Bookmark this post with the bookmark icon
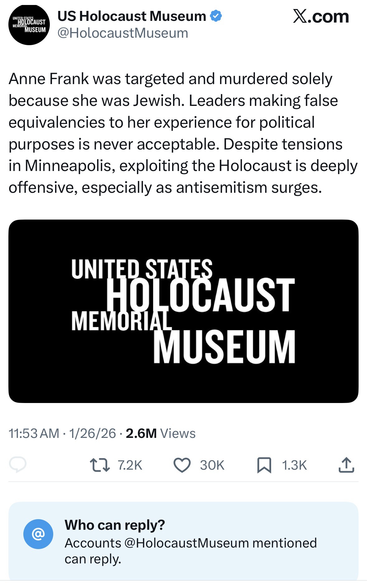The width and height of the screenshot is (367, 588). (264, 465)
